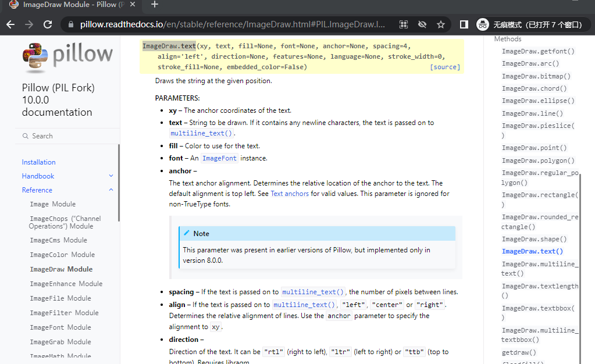Follow multiline_text() link in spacing parameter
Image resolution: width=595 pixels, height=364 pixels.
click(x=313, y=292)
